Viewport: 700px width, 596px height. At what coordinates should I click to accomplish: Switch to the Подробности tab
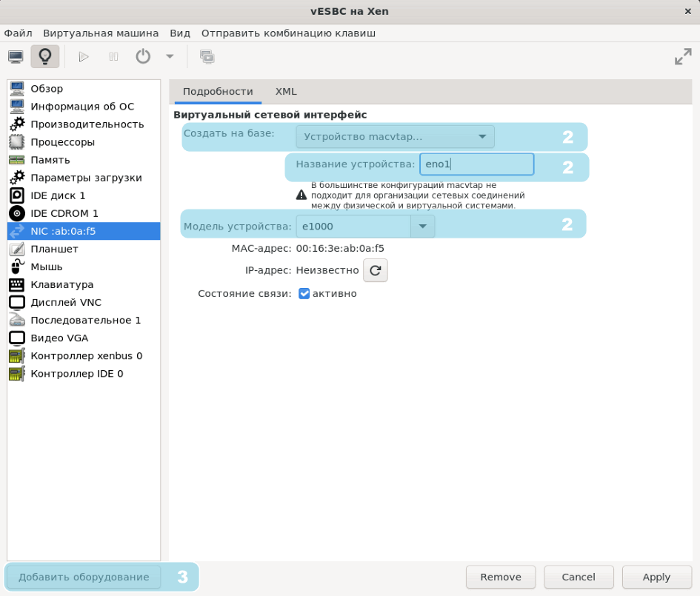point(218,92)
